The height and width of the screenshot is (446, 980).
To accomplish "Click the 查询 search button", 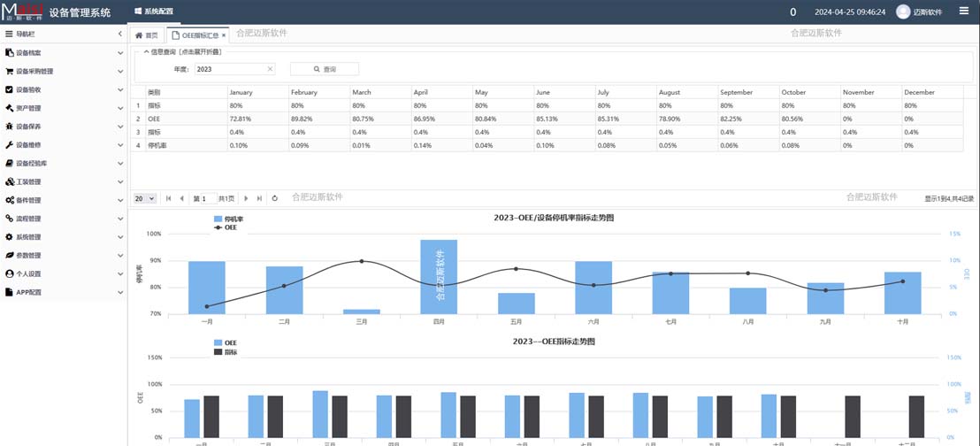I will pyautogui.click(x=325, y=69).
